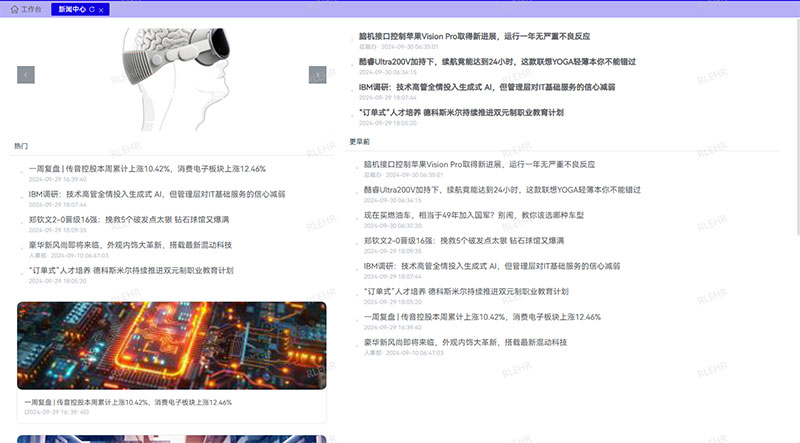Show previous carousel slide

(26, 75)
